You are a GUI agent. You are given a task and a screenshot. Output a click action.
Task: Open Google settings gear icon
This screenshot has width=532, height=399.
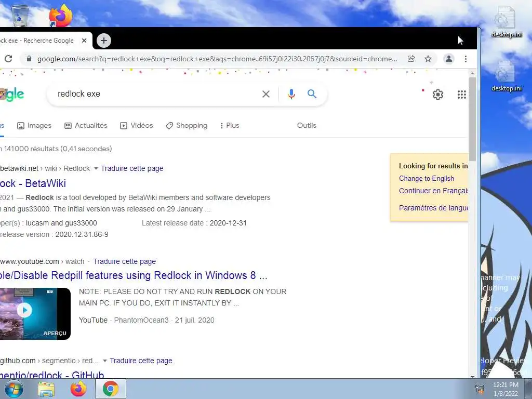pos(437,95)
